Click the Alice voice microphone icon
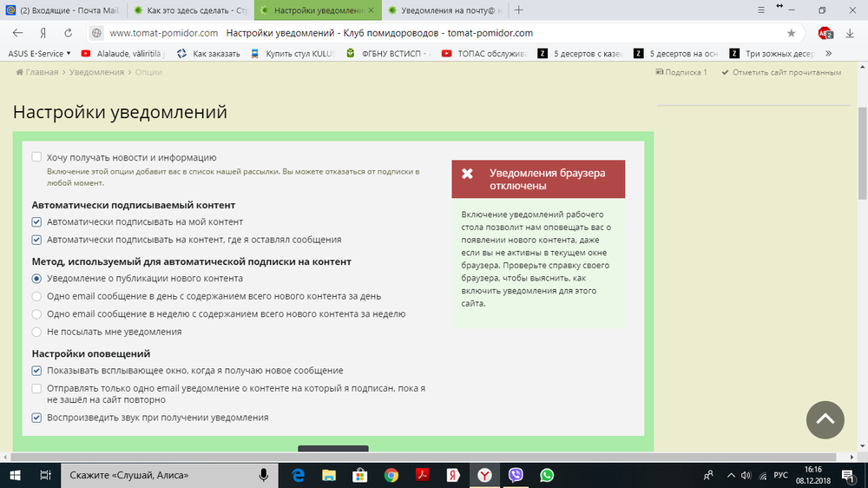This screenshot has width=868, height=488. tap(263, 475)
